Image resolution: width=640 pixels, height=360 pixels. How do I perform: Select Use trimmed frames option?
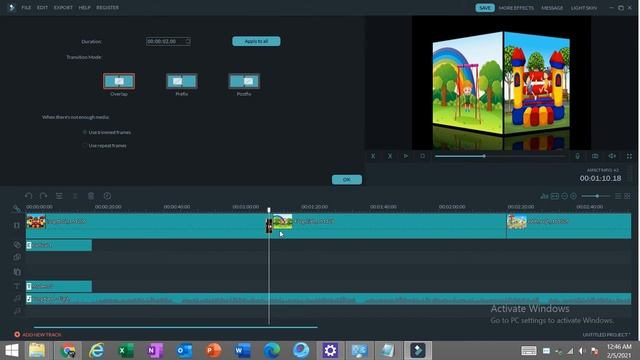coord(107,132)
